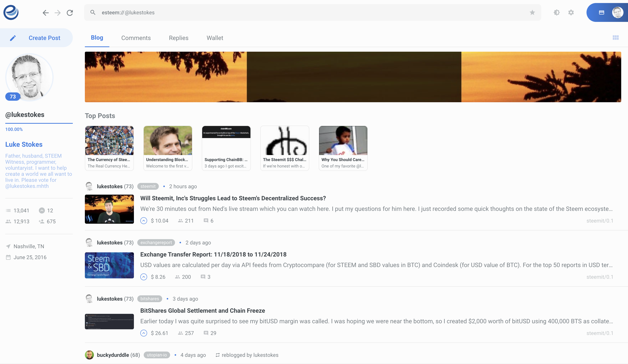This screenshot has width=628, height=364.
Task: Open the settings gear
Action: pyautogui.click(x=571, y=12)
